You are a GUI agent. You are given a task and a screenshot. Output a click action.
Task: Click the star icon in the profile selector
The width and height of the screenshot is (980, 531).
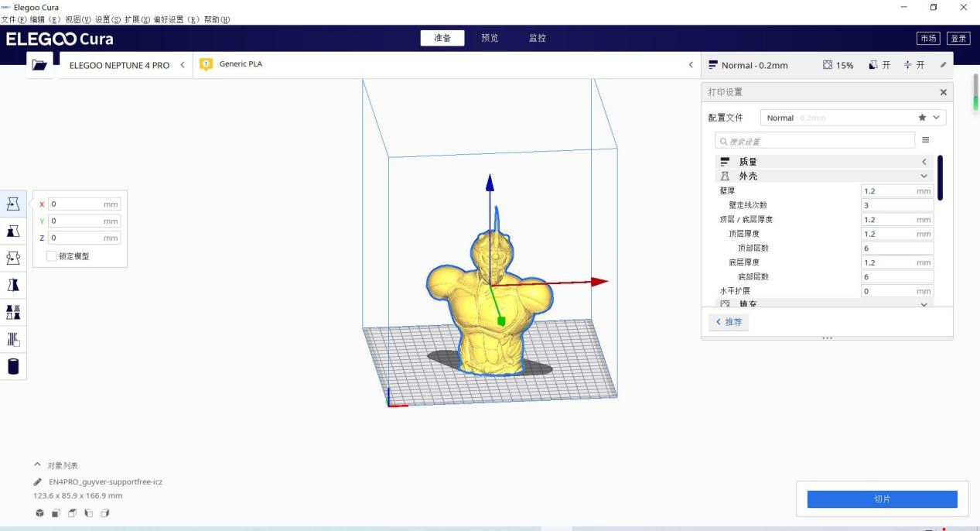922,118
